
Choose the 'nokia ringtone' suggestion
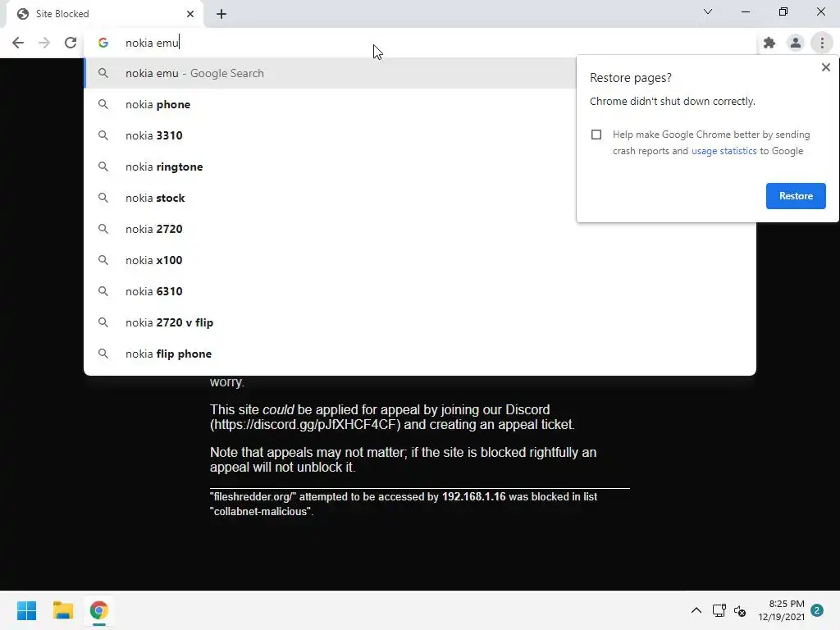tap(330, 167)
